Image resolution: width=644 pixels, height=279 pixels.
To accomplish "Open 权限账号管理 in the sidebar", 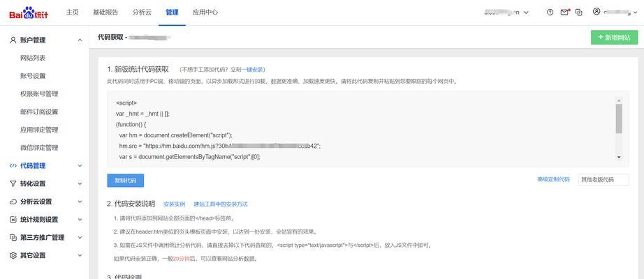I will point(39,94).
